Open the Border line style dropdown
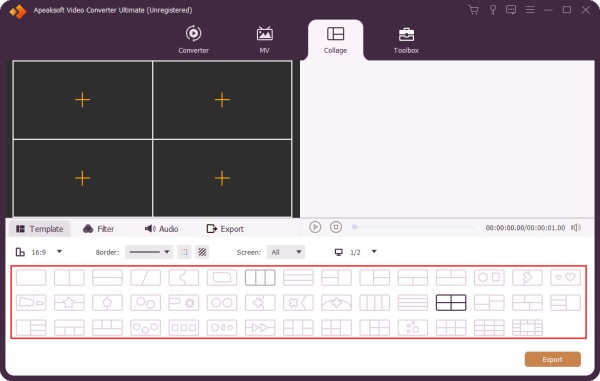 pyautogui.click(x=149, y=252)
